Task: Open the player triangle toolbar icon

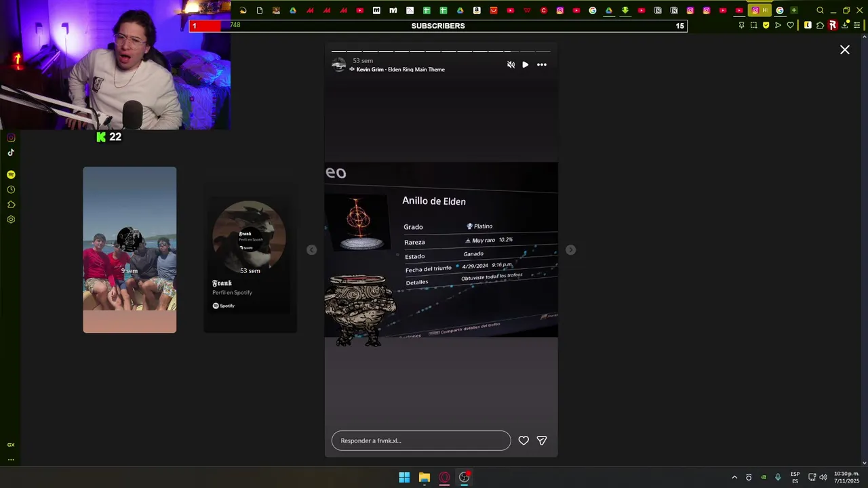Action: click(x=778, y=25)
